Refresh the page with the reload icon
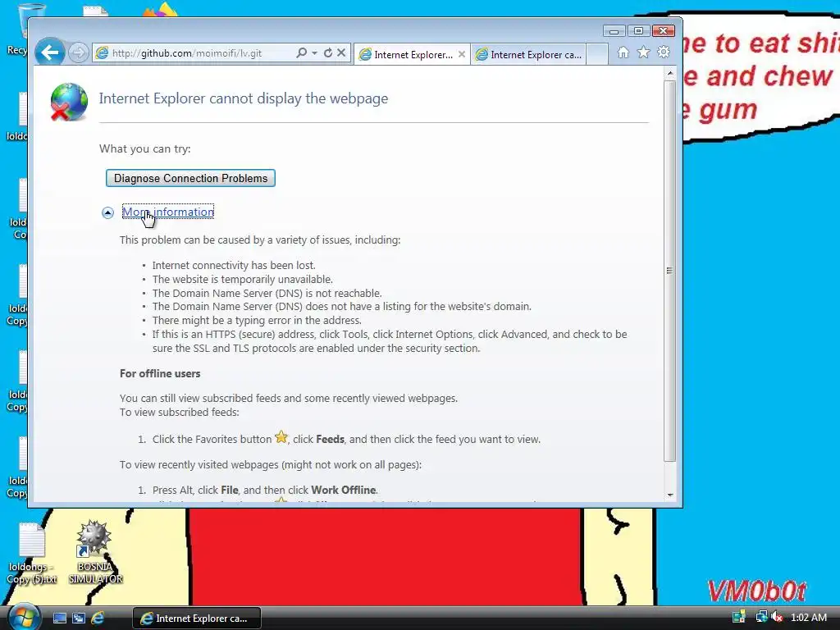Screen dimensions: 840x630 point(328,52)
